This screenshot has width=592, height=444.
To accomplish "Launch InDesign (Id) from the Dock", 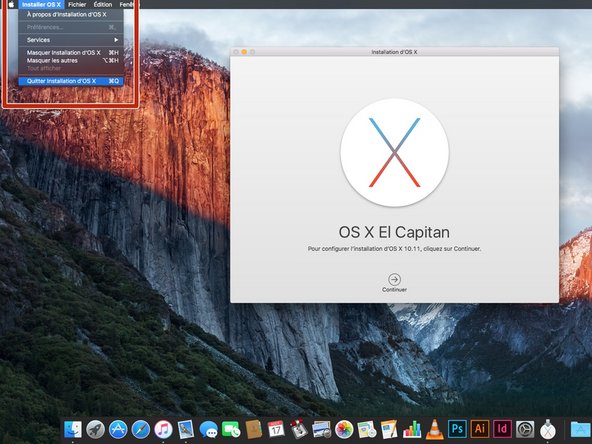I will pos(502,429).
